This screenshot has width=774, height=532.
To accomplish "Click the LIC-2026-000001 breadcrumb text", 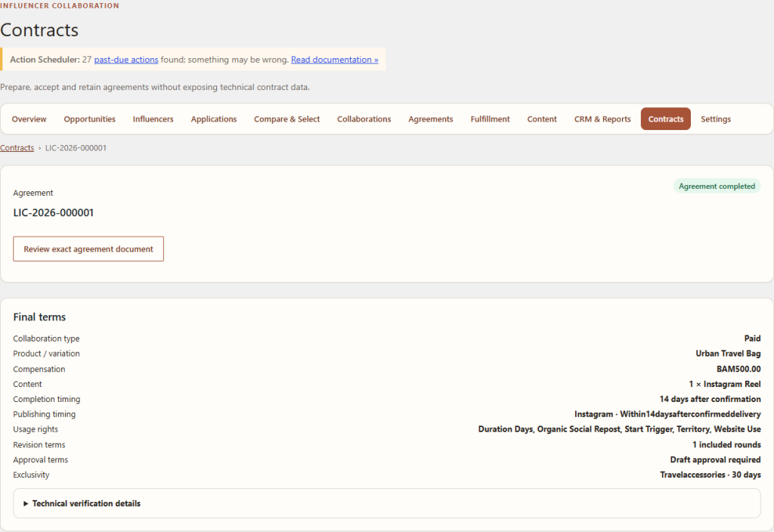I will point(76,148).
